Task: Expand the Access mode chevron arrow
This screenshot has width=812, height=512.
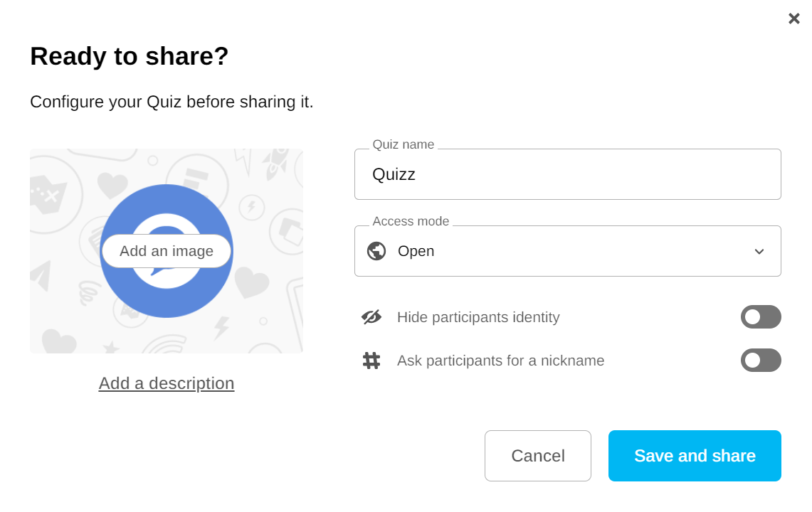Action: [759, 252]
